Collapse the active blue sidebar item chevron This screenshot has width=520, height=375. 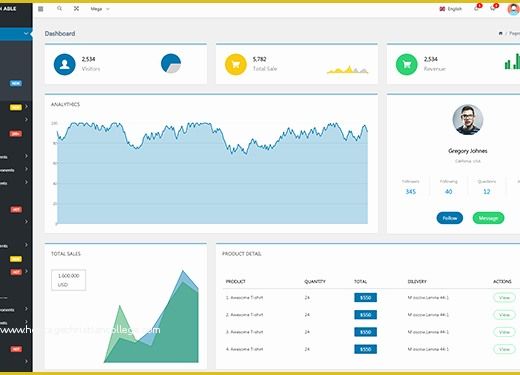[x=26, y=34]
